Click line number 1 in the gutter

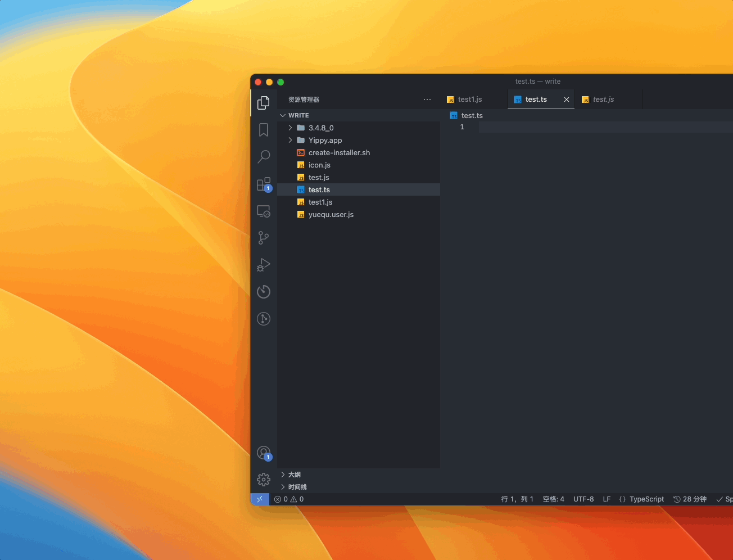(x=462, y=127)
